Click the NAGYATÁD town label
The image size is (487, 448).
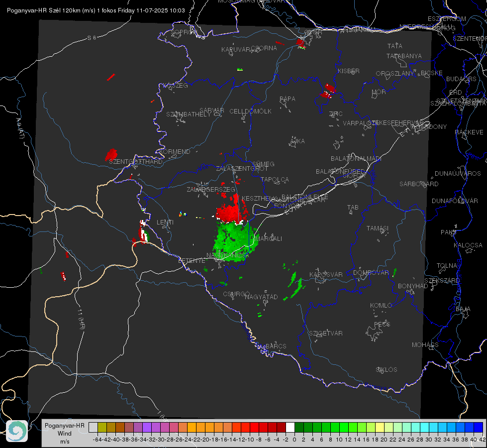pos(261,297)
